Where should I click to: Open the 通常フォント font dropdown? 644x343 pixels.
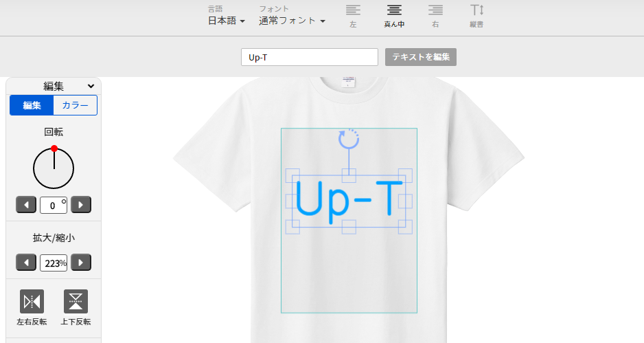click(x=292, y=21)
